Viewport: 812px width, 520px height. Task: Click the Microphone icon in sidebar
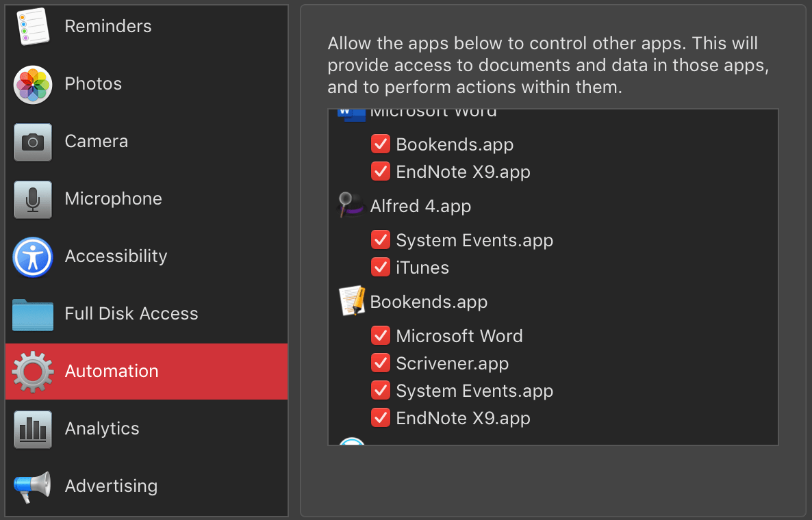pos(33,199)
